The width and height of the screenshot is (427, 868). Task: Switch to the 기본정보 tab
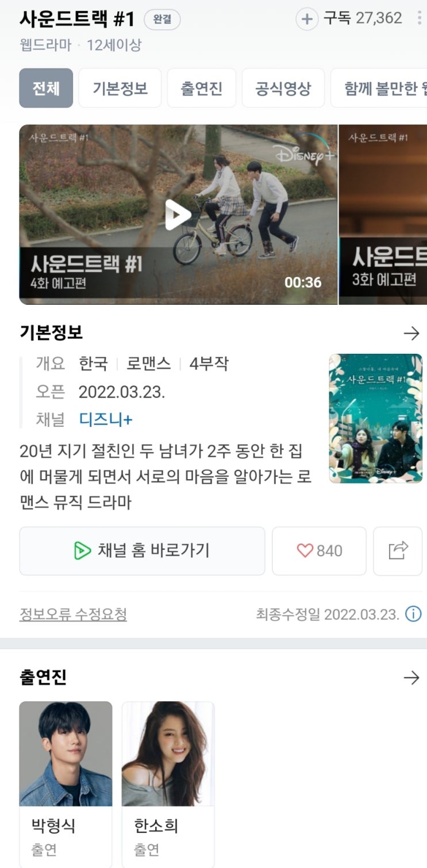tap(120, 88)
